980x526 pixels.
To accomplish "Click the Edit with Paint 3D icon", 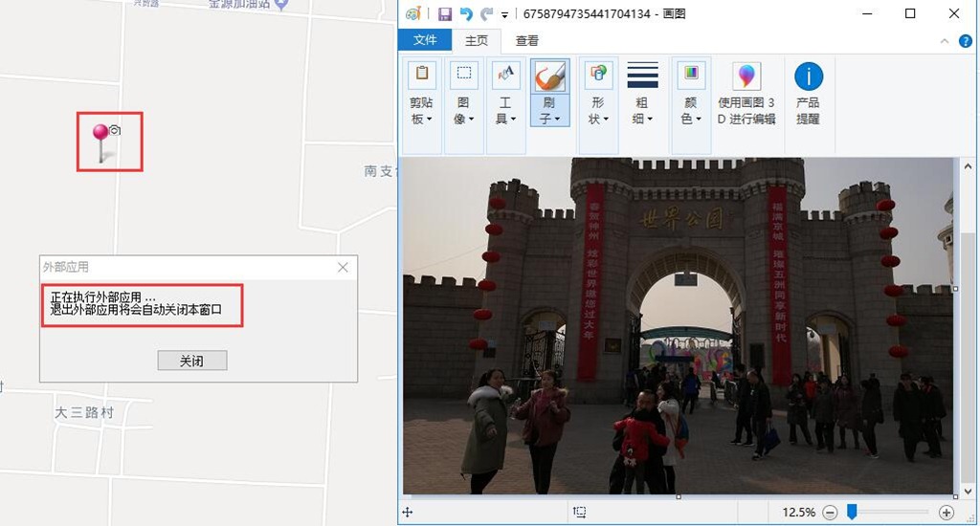I will tap(746, 77).
